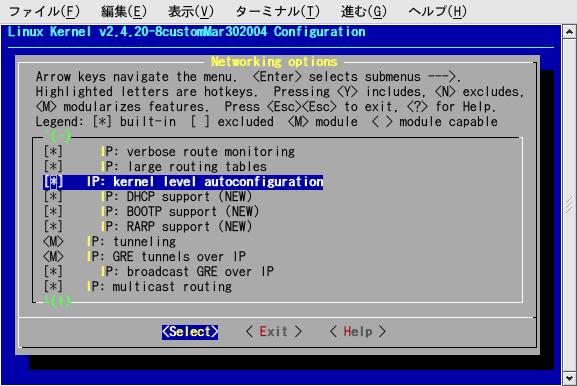Toggle the multicast routing checkbox
This screenshot has width=577, height=386.
click(x=53, y=286)
